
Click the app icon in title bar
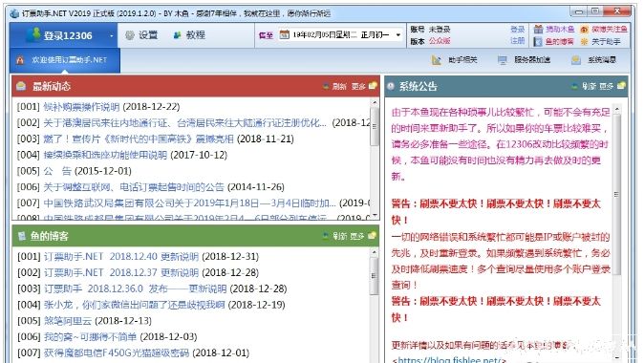point(14,13)
